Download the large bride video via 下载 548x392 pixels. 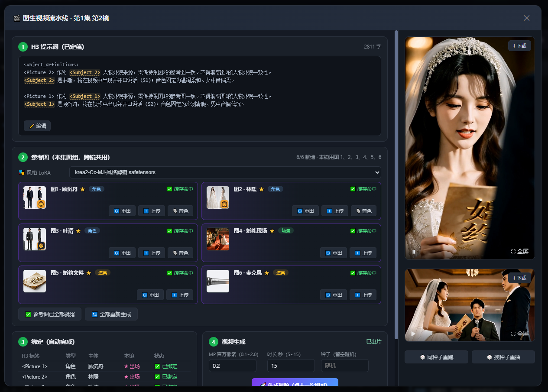coord(519,45)
